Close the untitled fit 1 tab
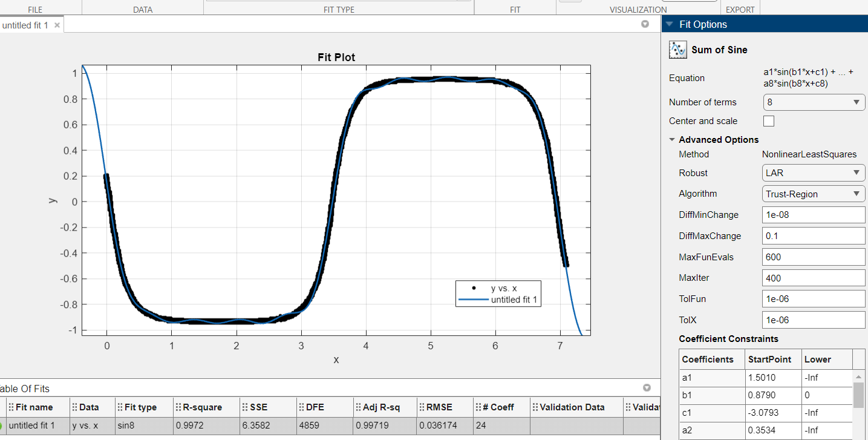Viewport: 868px width, 440px height. point(57,25)
